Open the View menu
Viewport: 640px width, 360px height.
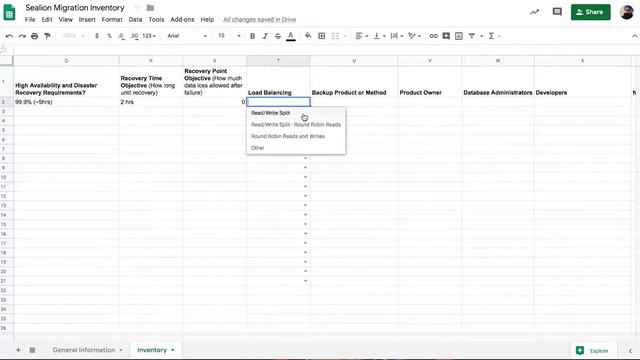coord(65,20)
